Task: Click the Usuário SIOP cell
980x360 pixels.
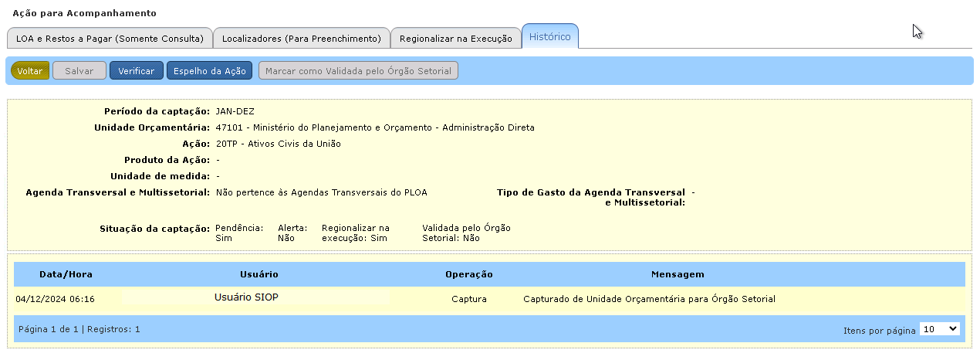Action: [245, 298]
